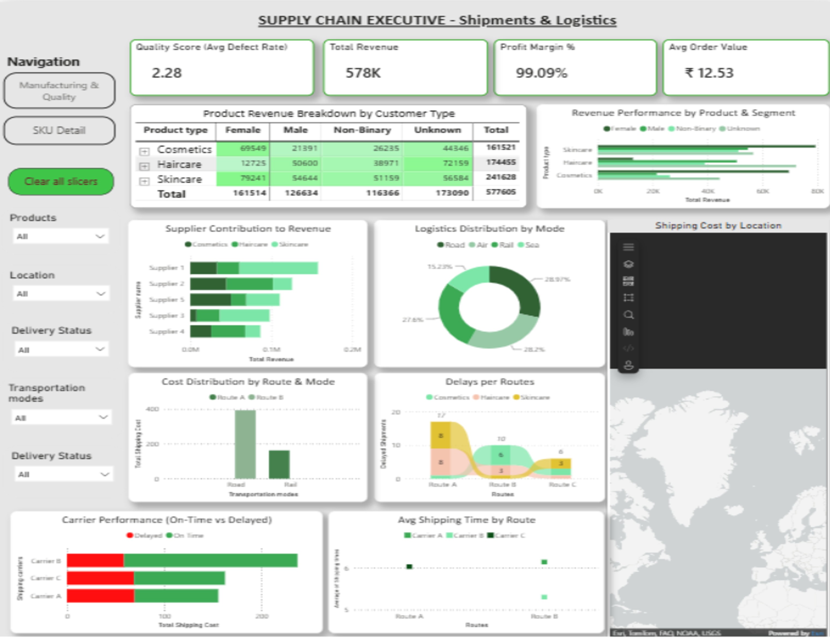Expand the Skincare row in matrix
The width and height of the screenshot is (830, 644).
pyautogui.click(x=144, y=181)
